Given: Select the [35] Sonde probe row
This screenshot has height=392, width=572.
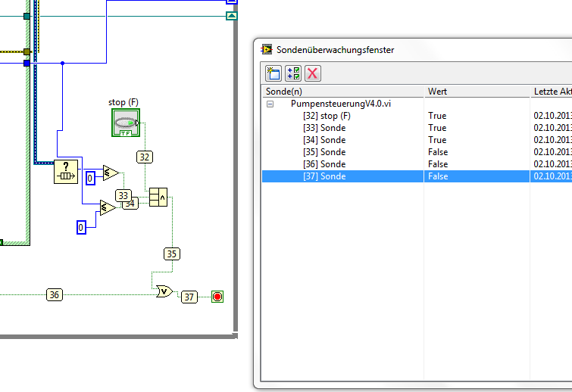Looking at the screenshot, I should click(x=417, y=152).
